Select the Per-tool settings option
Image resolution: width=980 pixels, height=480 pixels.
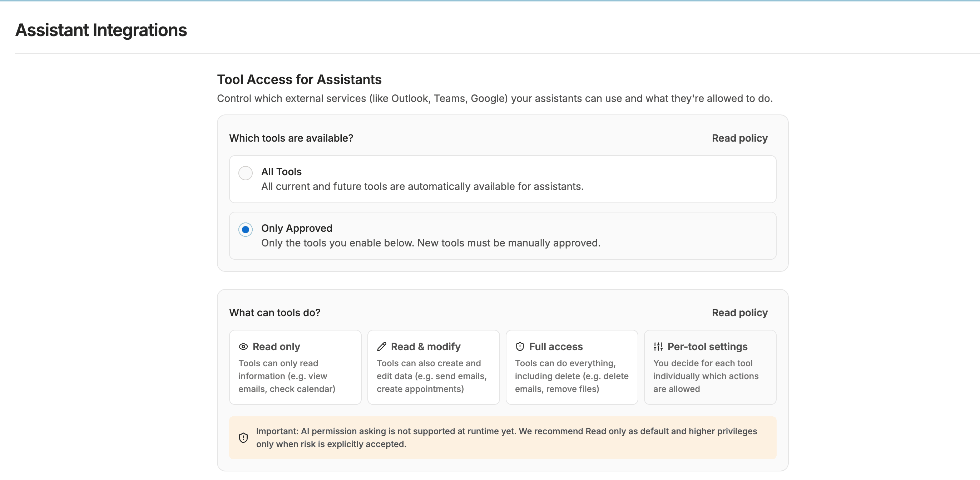pos(710,367)
